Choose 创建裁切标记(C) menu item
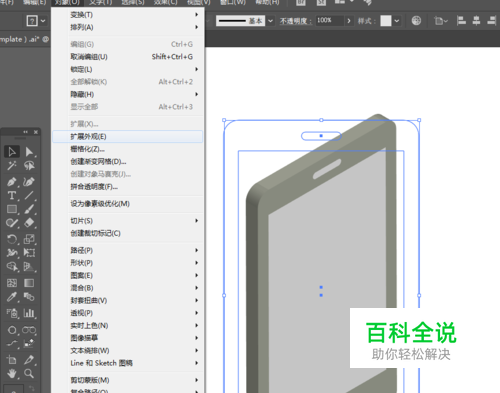Screen dimensions: 500x393 (x=128, y=233)
